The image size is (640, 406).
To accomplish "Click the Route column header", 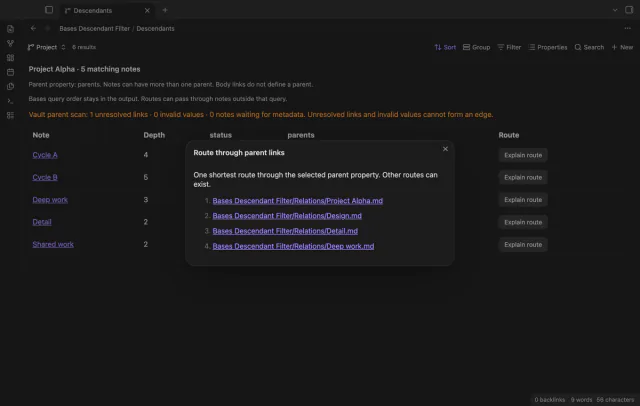I will [509, 135].
